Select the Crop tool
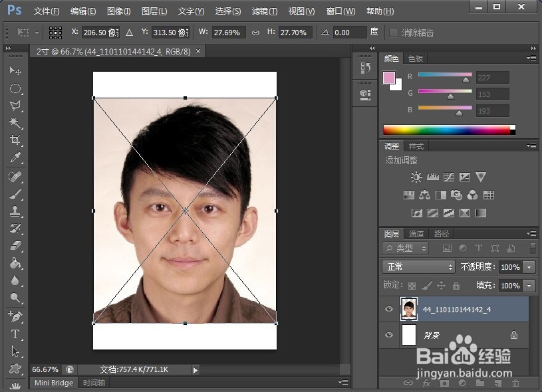The image size is (542, 392). pyautogui.click(x=15, y=140)
